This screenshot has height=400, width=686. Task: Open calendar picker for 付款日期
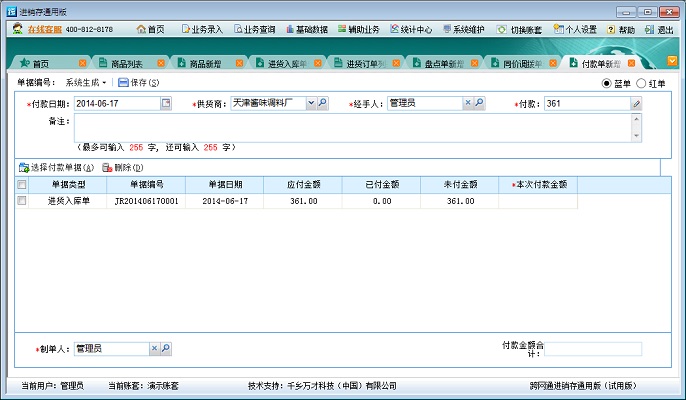click(166, 103)
